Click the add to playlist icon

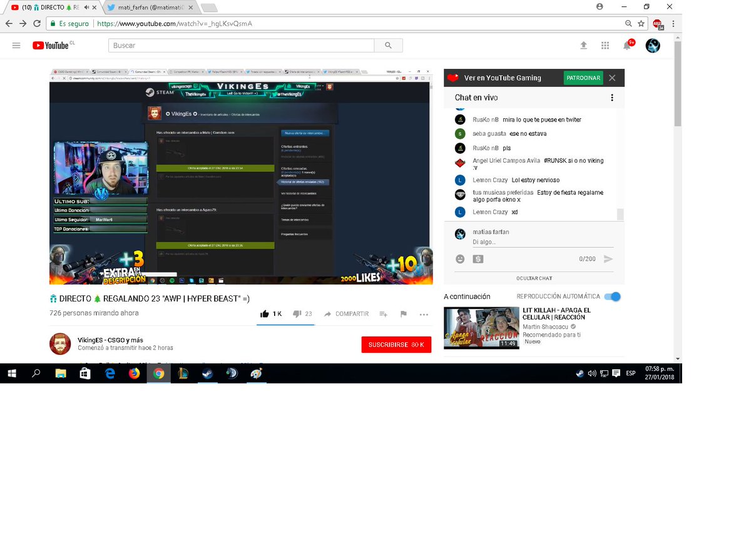click(x=383, y=314)
